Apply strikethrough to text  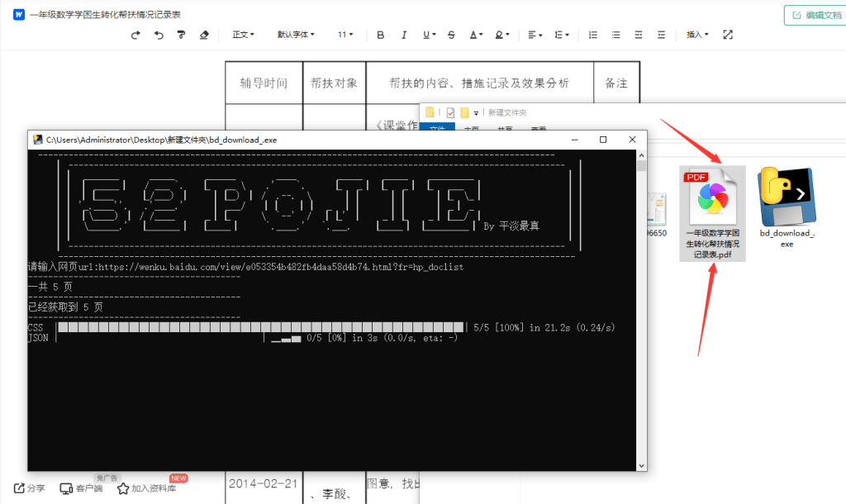click(450, 35)
